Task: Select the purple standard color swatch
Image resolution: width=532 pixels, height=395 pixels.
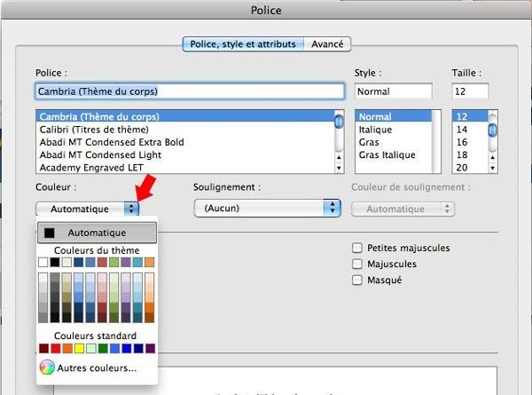Action: [x=149, y=349]
